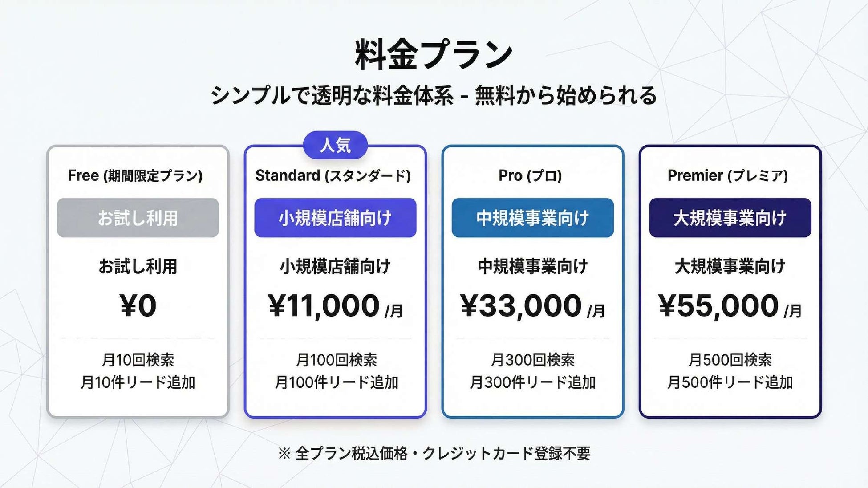Click 月300回検索 in Pro card
This screenshot has width=868, height=488.
pyautogui.click(x=533, y=360)
